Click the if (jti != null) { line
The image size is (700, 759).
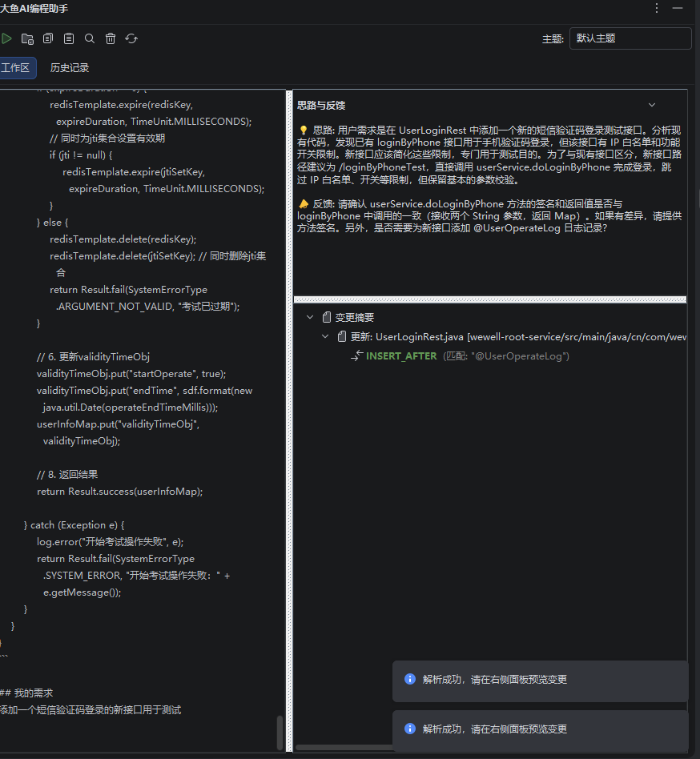pyautogui.click(x=81, y=155)
